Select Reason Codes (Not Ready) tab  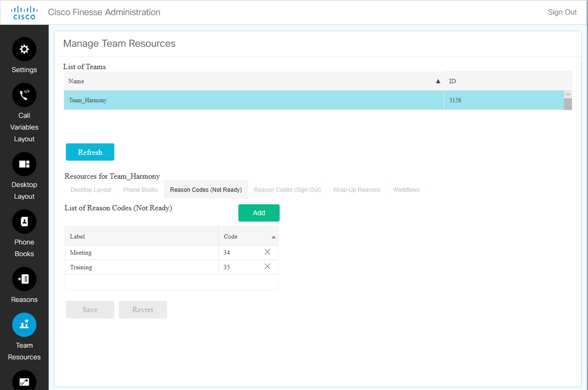point(206,190)
